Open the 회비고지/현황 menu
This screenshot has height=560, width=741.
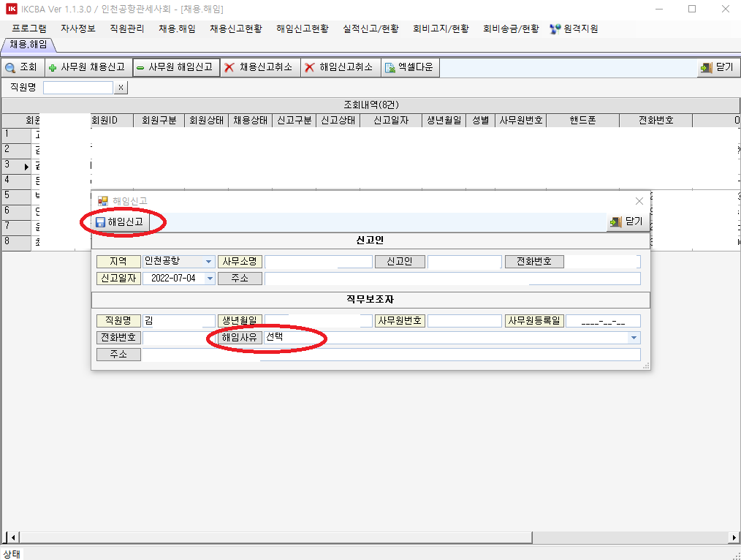click(441, 29)
